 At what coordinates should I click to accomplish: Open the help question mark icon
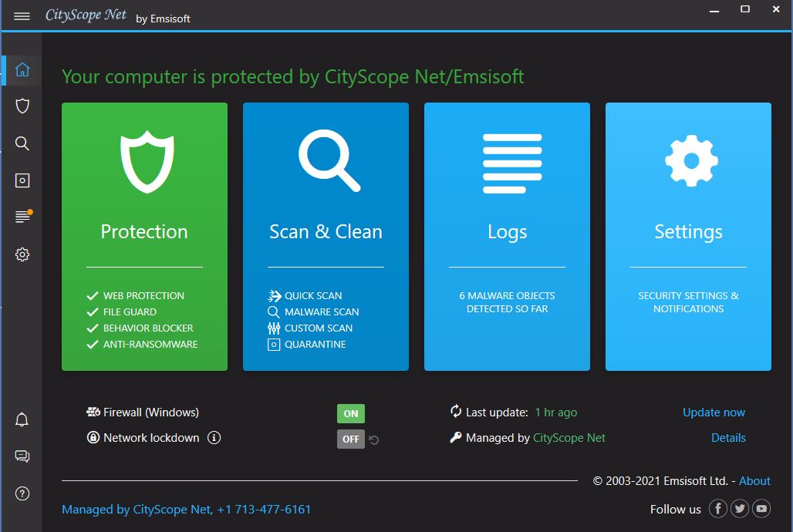coord(22,493)
